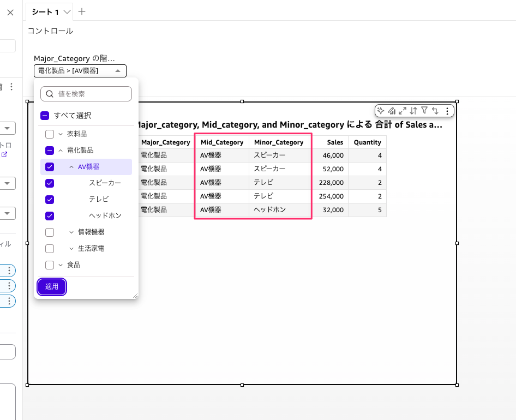Uncheck the ヘッドホン checkbox

click(50, 216)
